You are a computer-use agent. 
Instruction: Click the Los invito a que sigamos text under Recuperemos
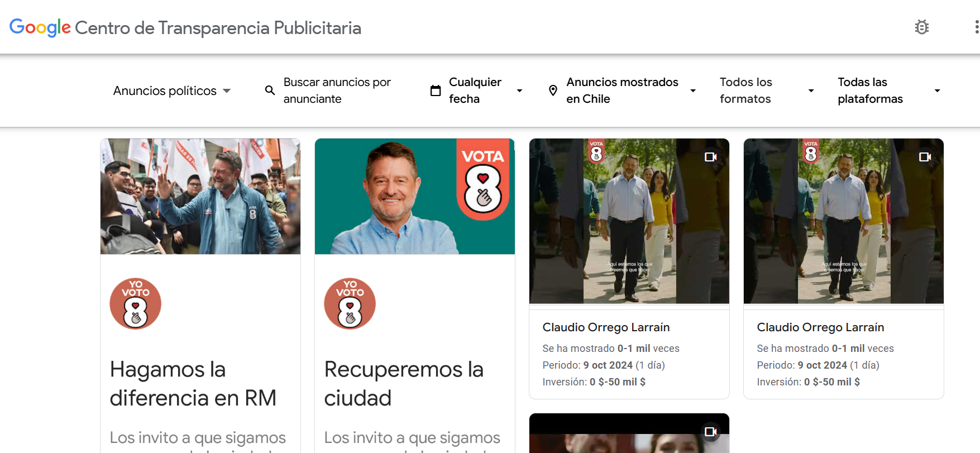point(412,438)
